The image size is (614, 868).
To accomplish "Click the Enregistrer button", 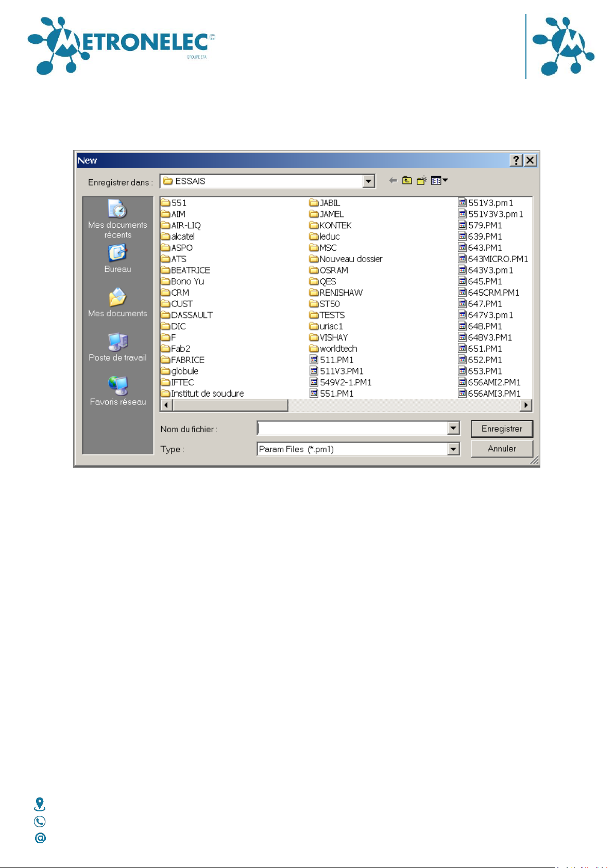I will (502, 429).
